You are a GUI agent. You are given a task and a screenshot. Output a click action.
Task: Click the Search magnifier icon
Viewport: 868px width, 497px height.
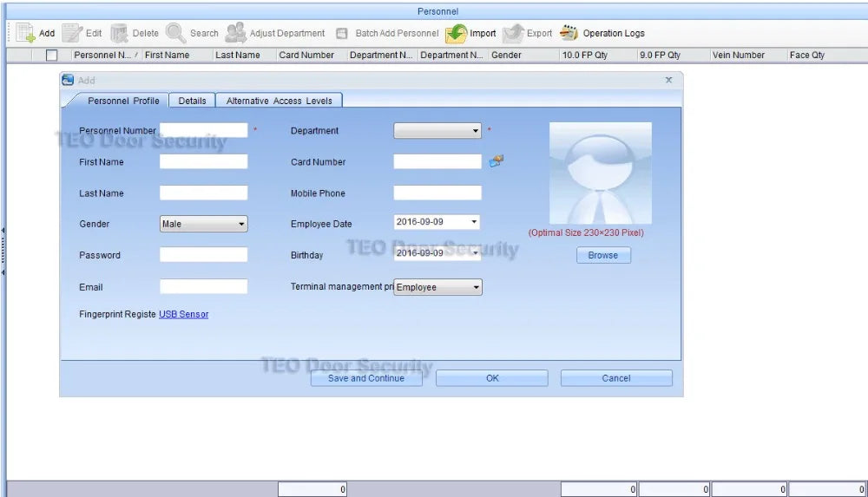(176, 34)
